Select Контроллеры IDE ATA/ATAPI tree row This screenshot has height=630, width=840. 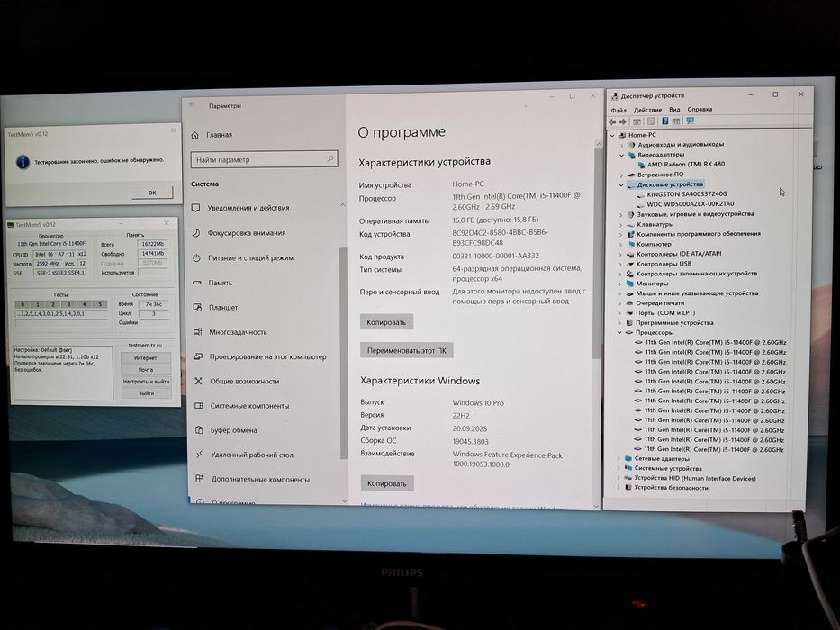point(679,254)
